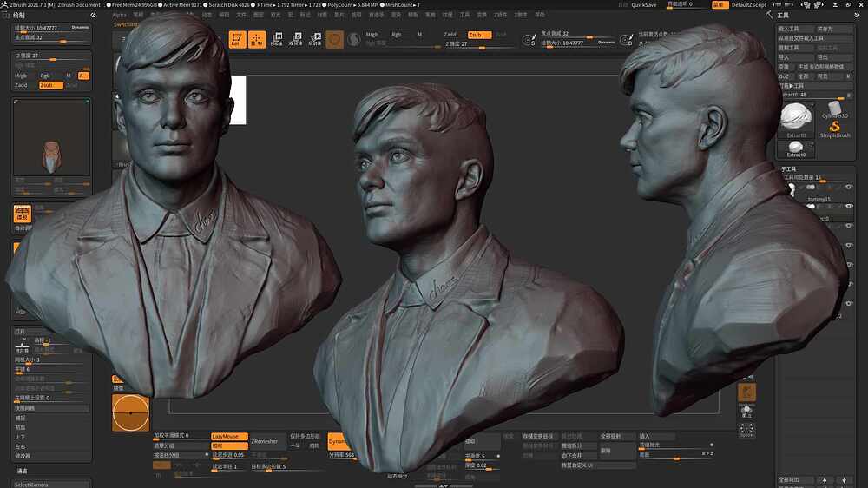This screenshot has width=868, height=488.
Task: Open the Alpha menu
Action: tap(119, 15)
